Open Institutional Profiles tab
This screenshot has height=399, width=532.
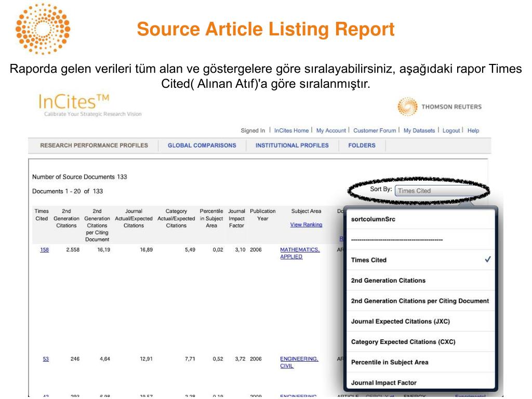pos(292,145)
